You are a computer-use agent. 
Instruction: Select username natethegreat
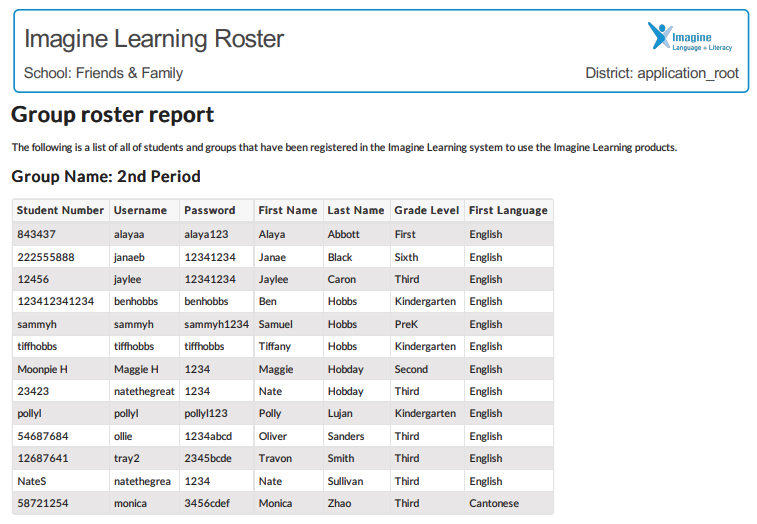click(x=144, y=391)
